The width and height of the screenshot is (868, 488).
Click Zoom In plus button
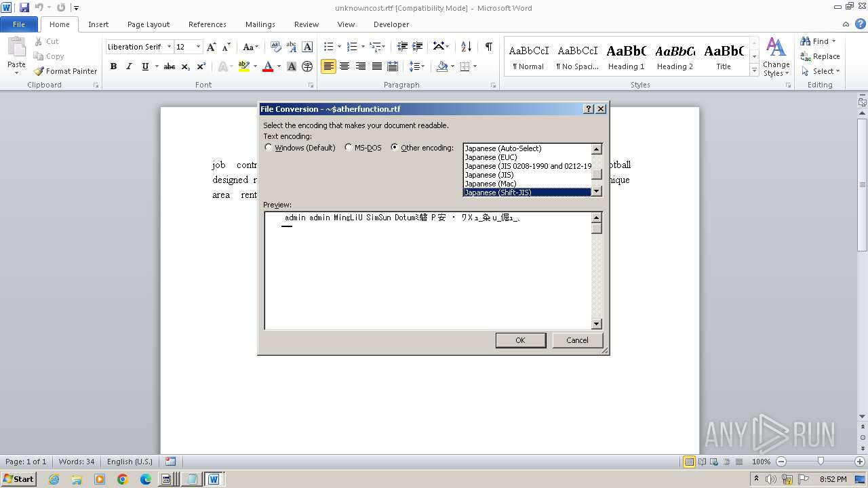tap(860, 462)
